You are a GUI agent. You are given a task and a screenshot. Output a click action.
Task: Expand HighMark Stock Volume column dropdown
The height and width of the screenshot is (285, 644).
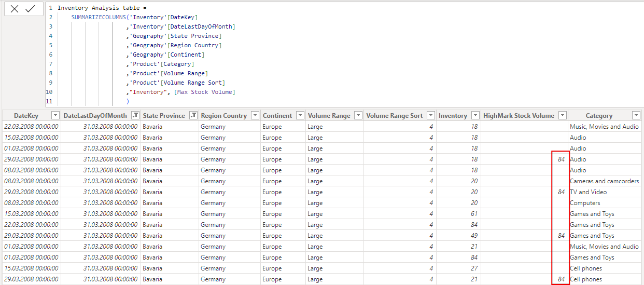562,115
